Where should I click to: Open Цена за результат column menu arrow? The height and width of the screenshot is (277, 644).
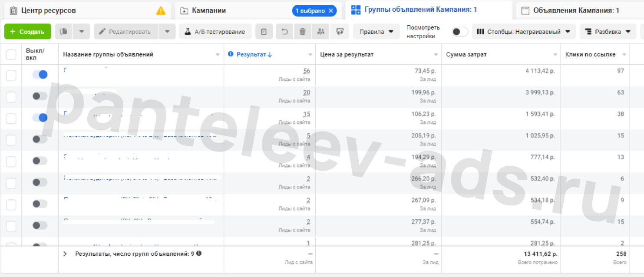(436, 55)
